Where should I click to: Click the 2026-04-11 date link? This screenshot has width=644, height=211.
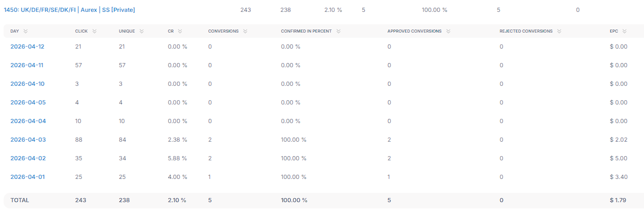point(27,65)
